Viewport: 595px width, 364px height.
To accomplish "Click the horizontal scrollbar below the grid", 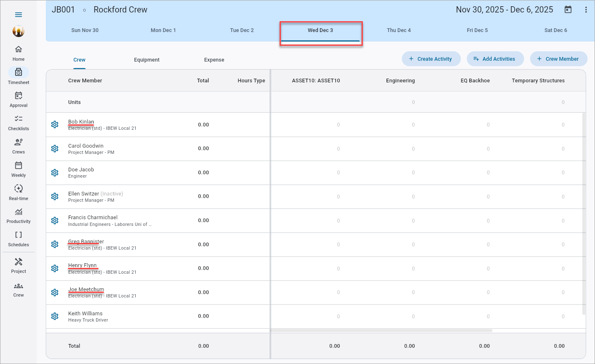I will coord(382,330).
